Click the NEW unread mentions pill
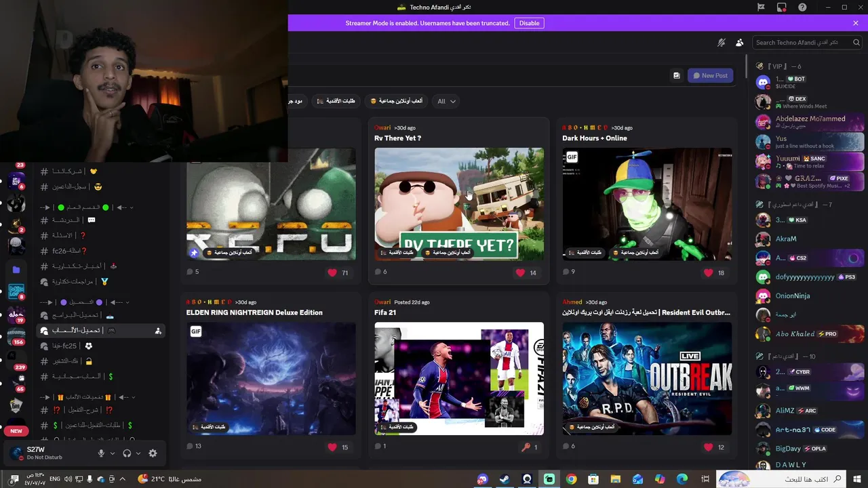868x488 pixels. (x=16, y=431)
